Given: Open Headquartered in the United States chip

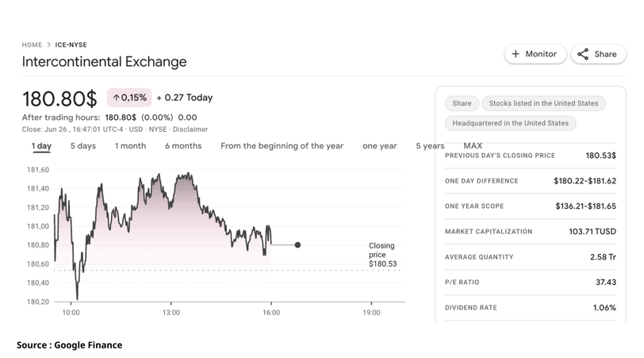Looking at the screenshot, I should [510, 123].
